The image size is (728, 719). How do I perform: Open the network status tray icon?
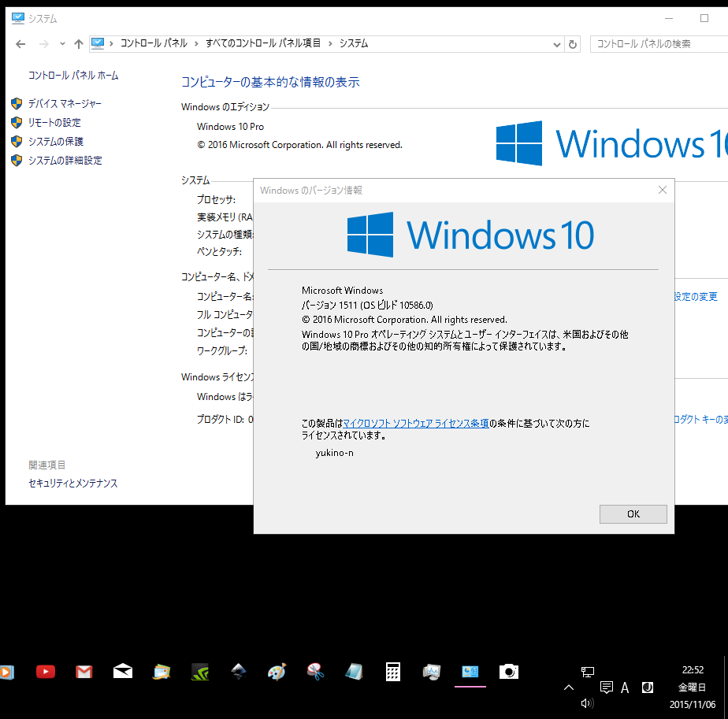(587, 671)
